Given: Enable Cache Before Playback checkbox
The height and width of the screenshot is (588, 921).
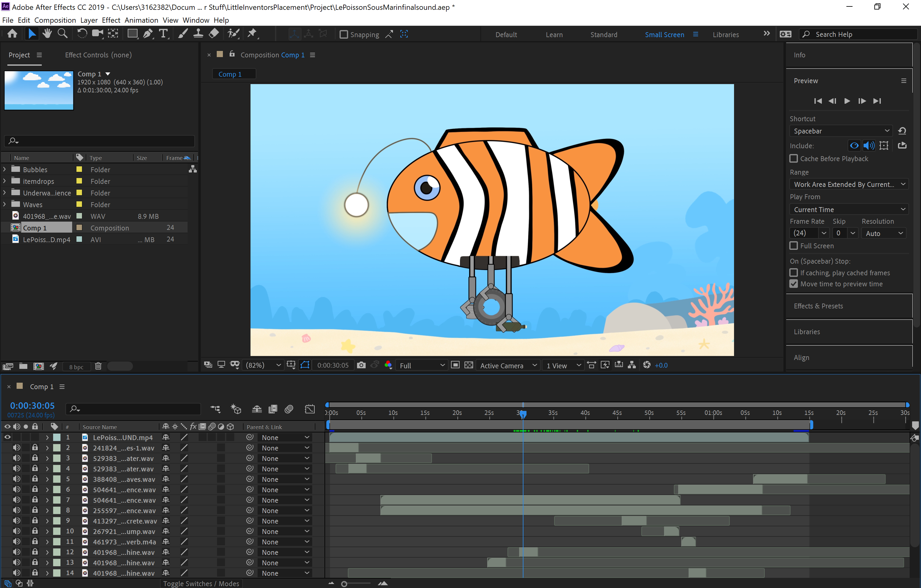Looking at the screenshot, I should pos(794,159).
